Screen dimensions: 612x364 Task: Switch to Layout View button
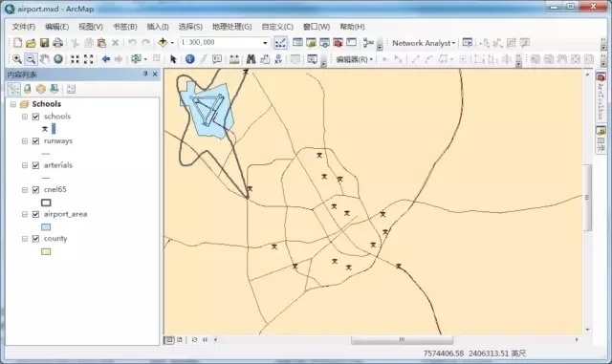pos(179,340)
